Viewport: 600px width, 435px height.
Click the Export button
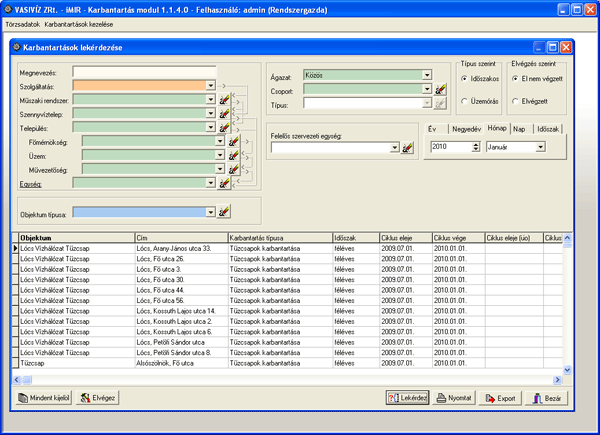coord(500,398)
